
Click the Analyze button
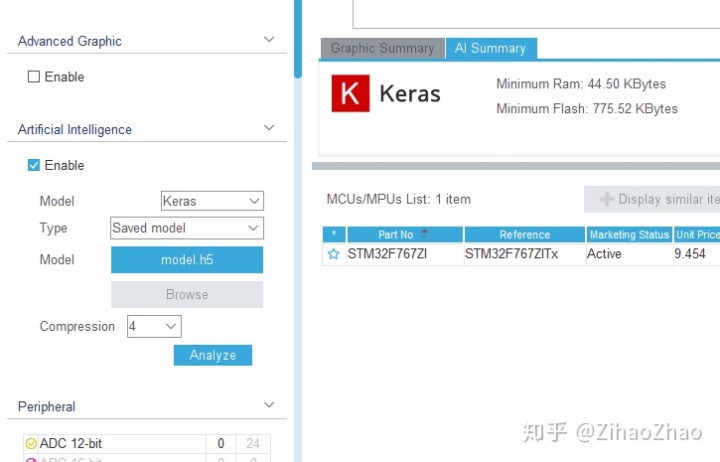[x=213, y=355]
